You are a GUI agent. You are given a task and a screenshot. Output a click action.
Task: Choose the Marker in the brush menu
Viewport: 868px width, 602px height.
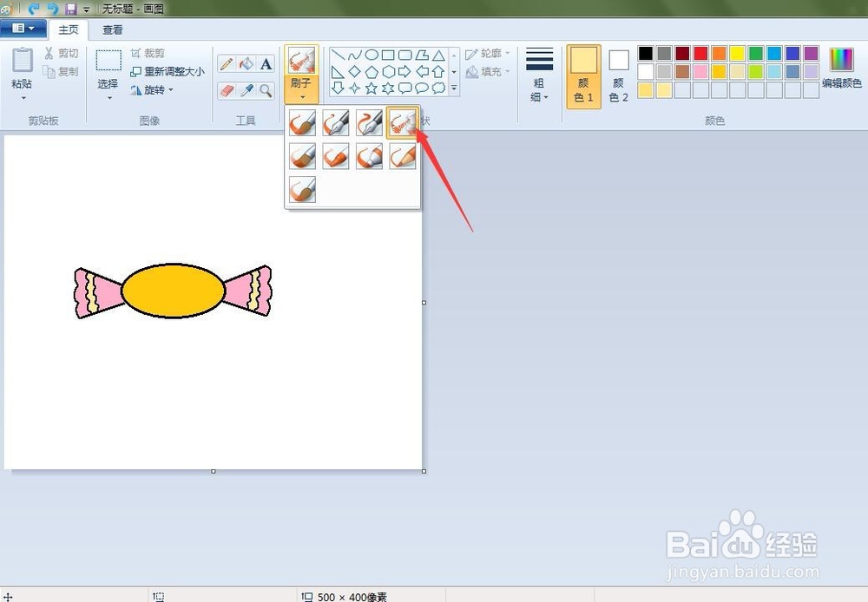tap(369, 156)
